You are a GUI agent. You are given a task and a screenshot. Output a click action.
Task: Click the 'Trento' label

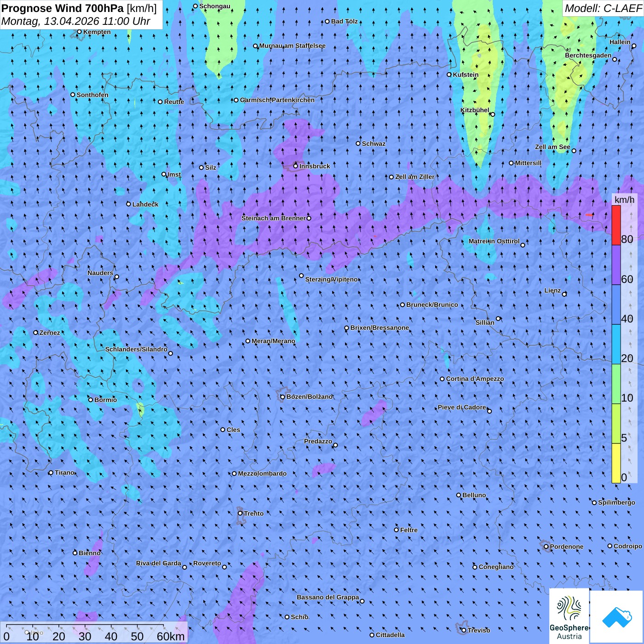click(x=254, y=513)
